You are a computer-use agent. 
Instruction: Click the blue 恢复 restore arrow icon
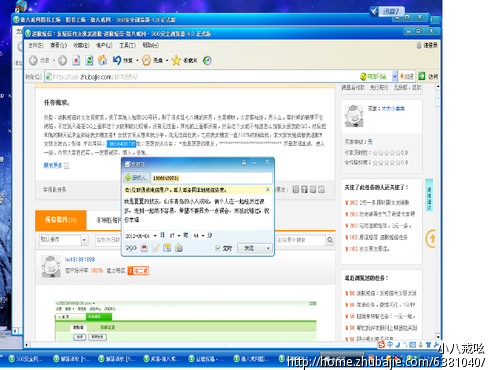[117, 60]
